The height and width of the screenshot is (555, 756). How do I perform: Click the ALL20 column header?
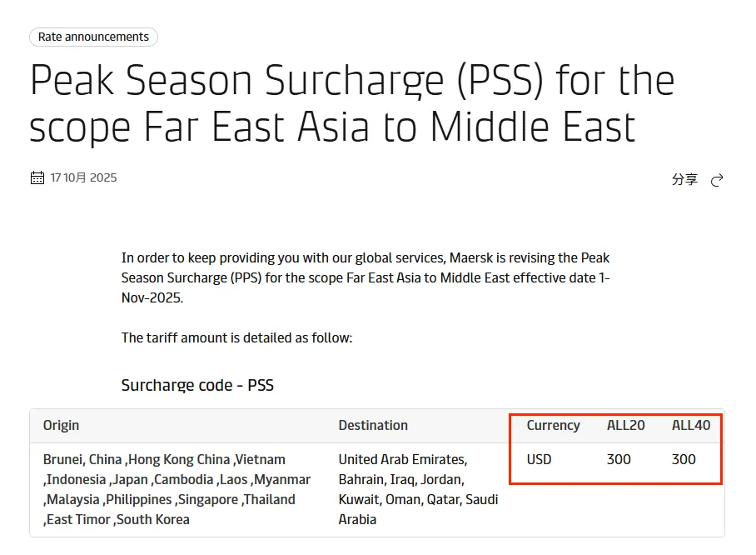625,425
